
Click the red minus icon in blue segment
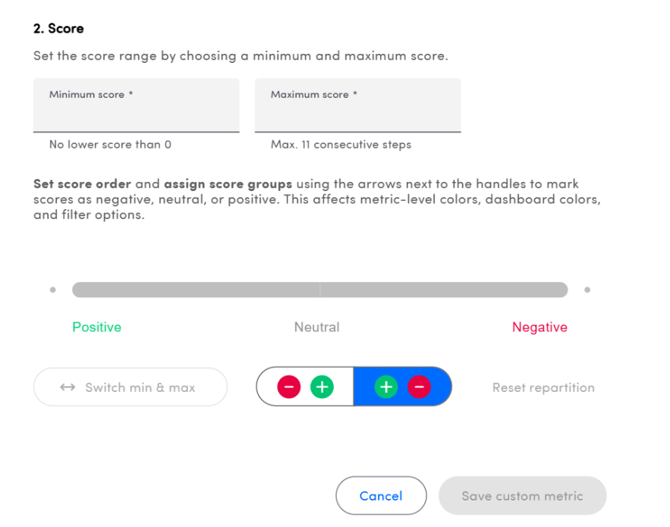tap(419, 387)
